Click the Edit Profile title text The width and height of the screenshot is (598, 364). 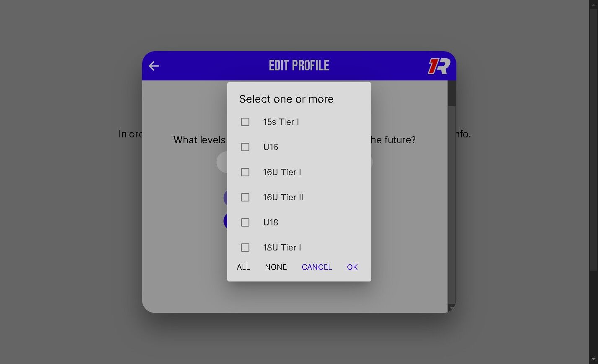(x=299, y=66)
